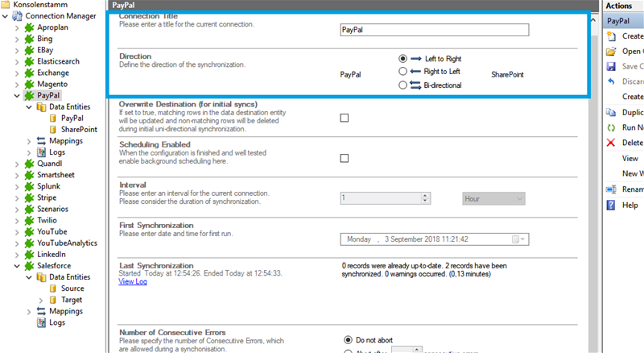The image size is (644, 353).
Task: Click the Stripe connection icon in tree
Action: point(30,197)
